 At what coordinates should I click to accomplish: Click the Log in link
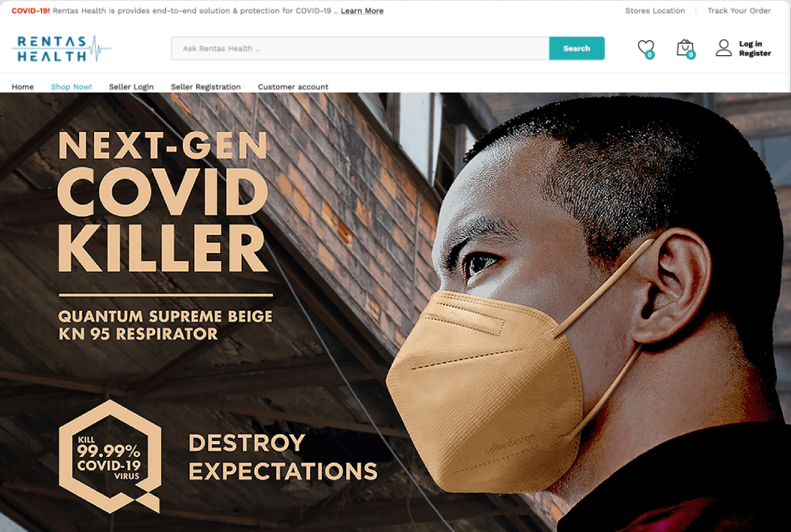point(751,43)
